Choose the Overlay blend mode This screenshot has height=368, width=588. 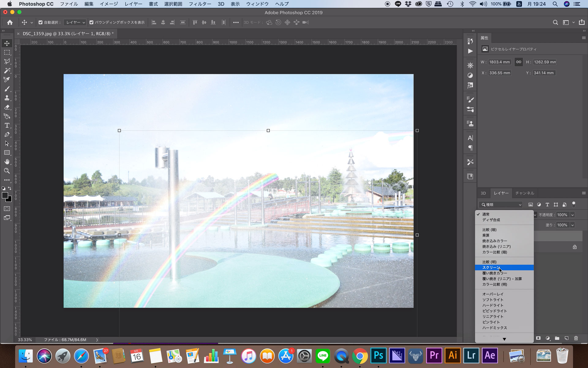(504, 294)
